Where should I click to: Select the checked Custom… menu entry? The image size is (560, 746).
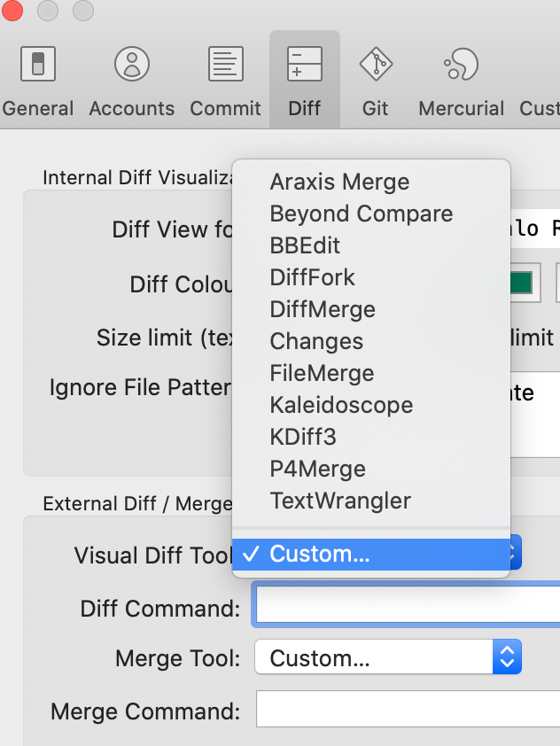(x=371, y=555)
